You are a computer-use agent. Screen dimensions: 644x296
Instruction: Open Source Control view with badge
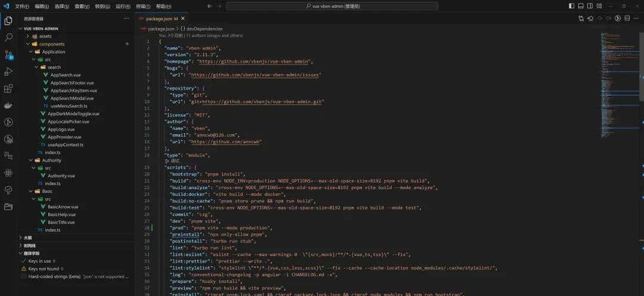(8, 55)
